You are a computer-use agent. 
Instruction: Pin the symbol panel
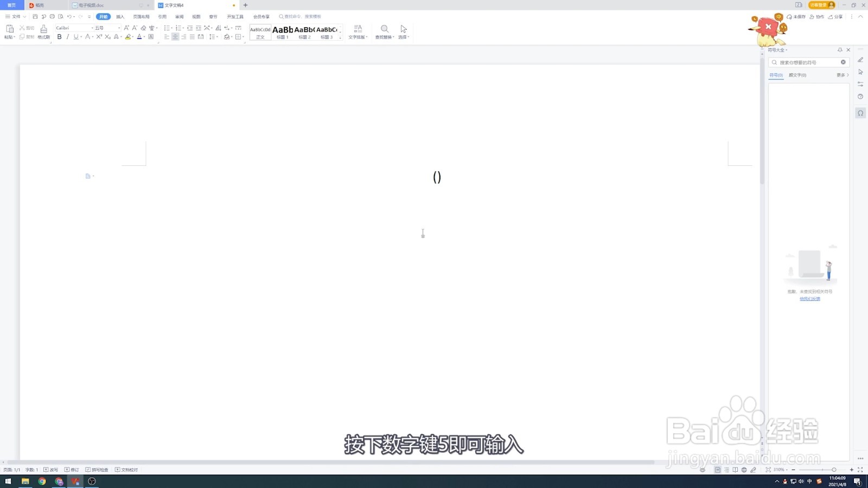click(840, 50)
